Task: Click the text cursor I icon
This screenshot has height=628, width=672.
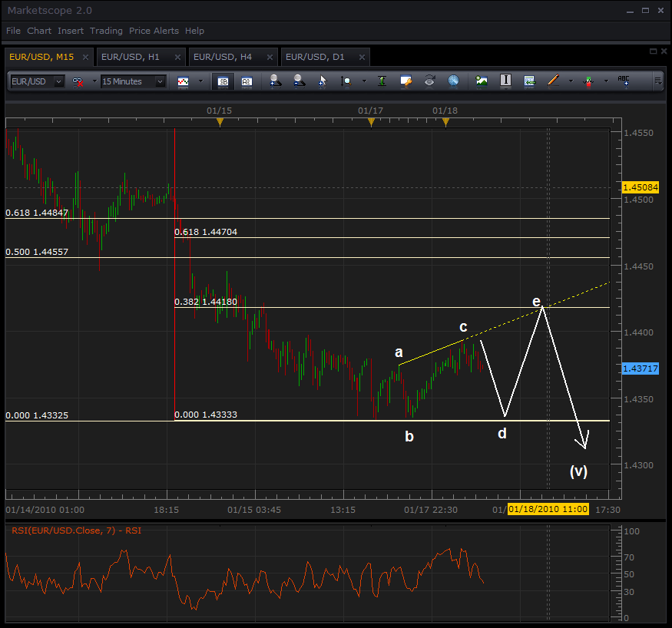Action: 505,81
